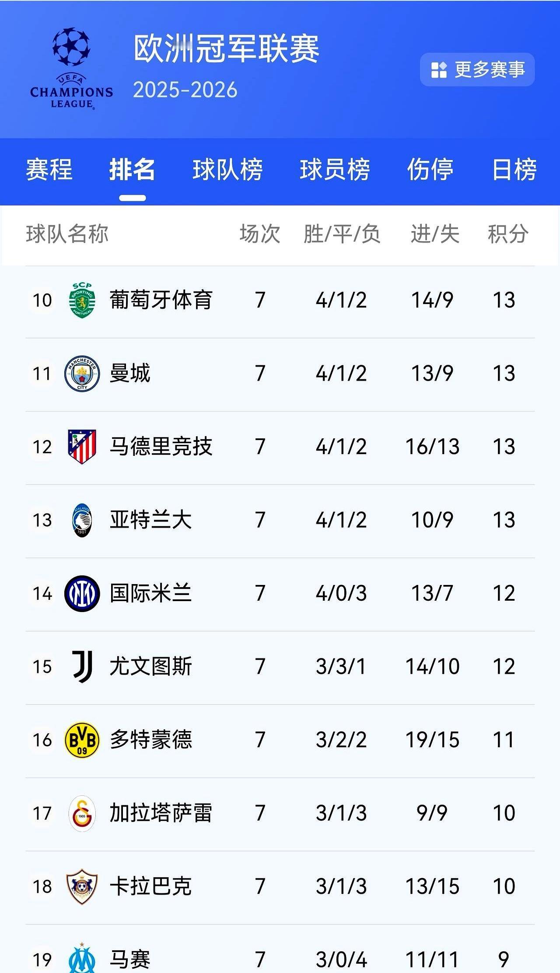Viewport: 560px width, 973px height.
Task: Tap the Borussia Dortmund BVB badge
Action: (x=82, y=740)
